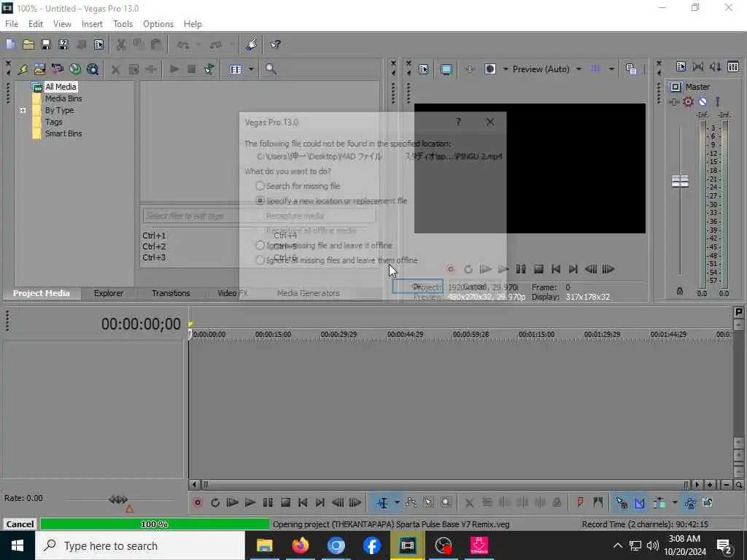747x560 pixels.
Task: Open Master Bus FX gear icon
Action: [x=688, y=101]
